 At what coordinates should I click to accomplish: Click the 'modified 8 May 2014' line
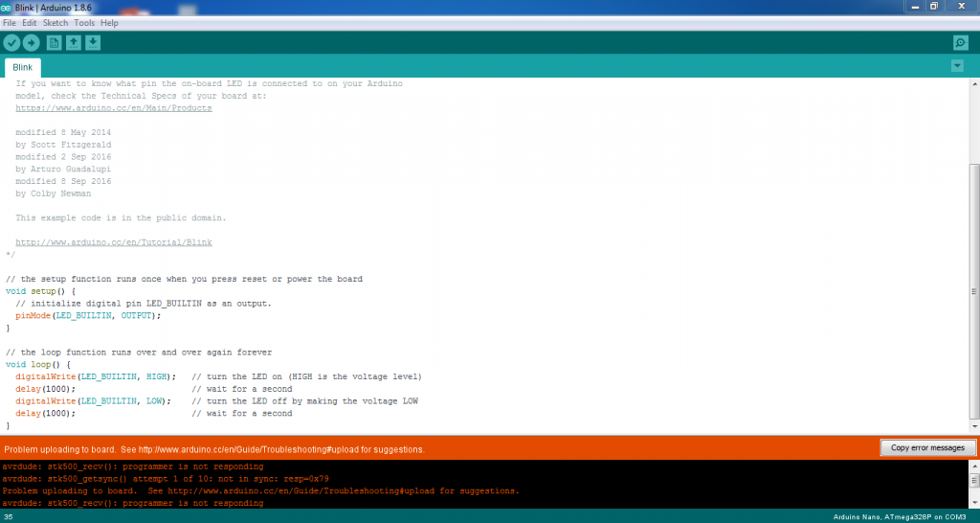pyautogui.click(x=63, y=132)
